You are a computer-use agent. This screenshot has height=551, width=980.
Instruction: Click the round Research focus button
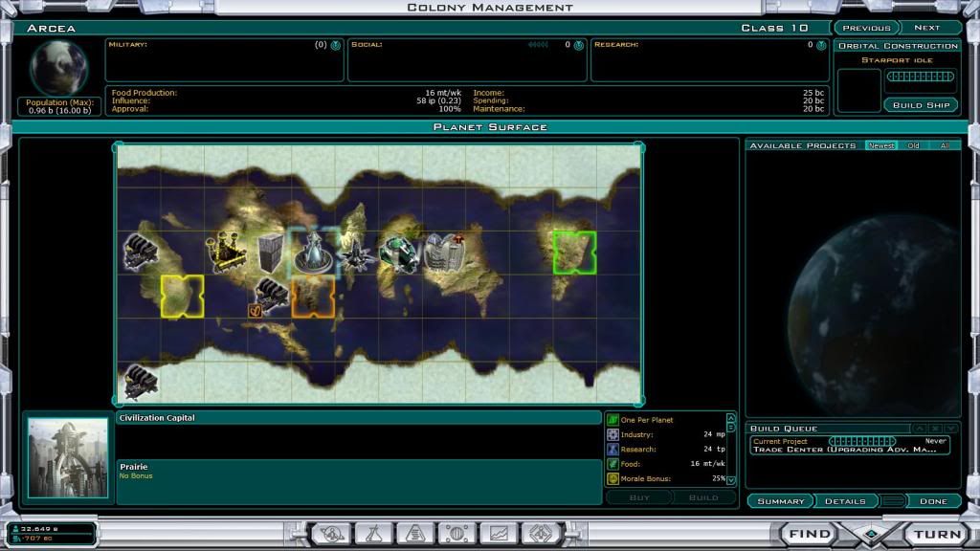(x=821, y=45)
